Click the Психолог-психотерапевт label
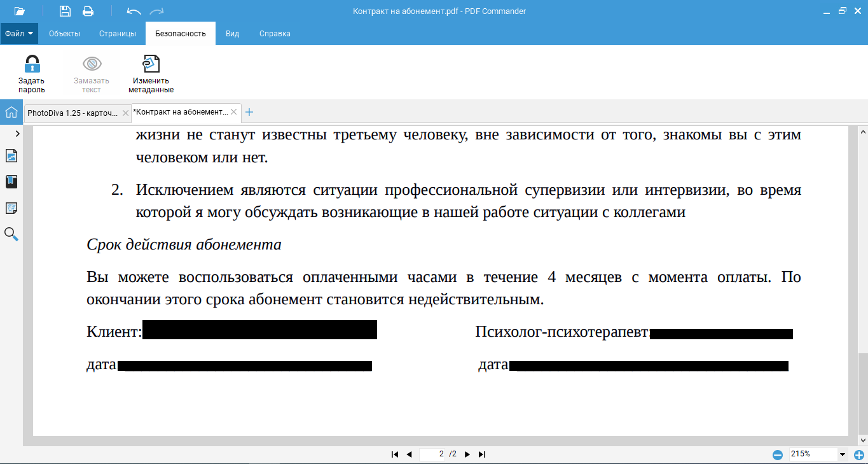The height and width of the screenshot is (464, 868). click(x=561, y=332)
